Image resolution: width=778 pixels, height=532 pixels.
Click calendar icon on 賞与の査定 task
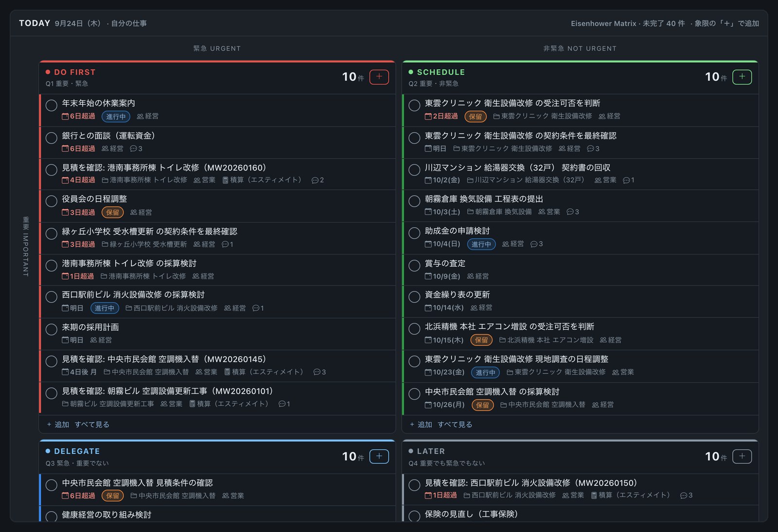[x=428, y=276]
